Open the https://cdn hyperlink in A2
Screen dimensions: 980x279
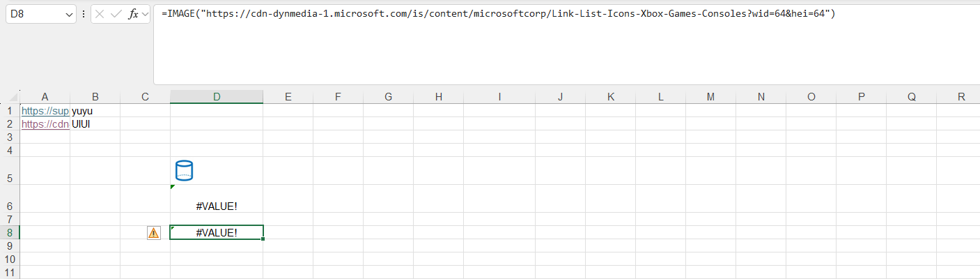pyautogui.click(x=45, y=124)
